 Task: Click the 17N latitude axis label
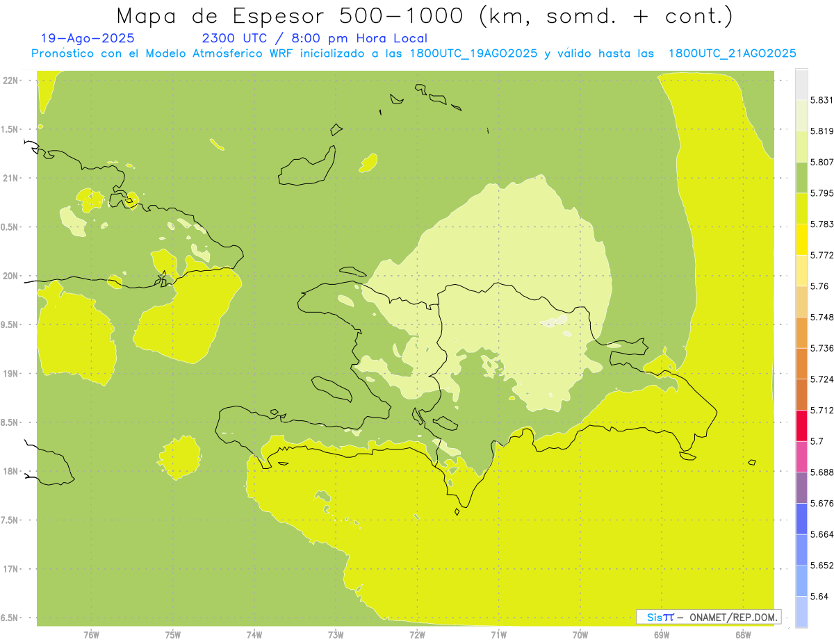[10, 569]
